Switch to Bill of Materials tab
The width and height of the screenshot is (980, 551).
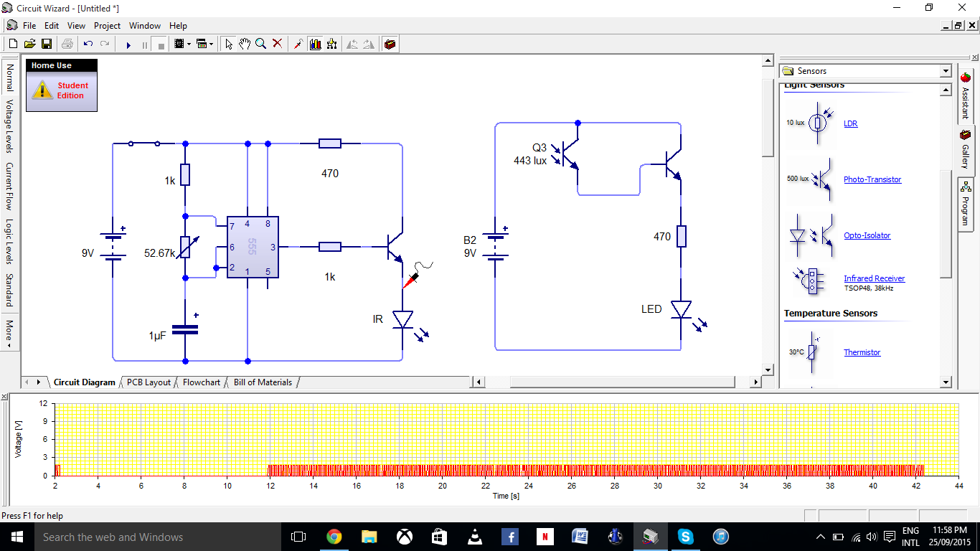pyautogui.click(x=263, y=382)
